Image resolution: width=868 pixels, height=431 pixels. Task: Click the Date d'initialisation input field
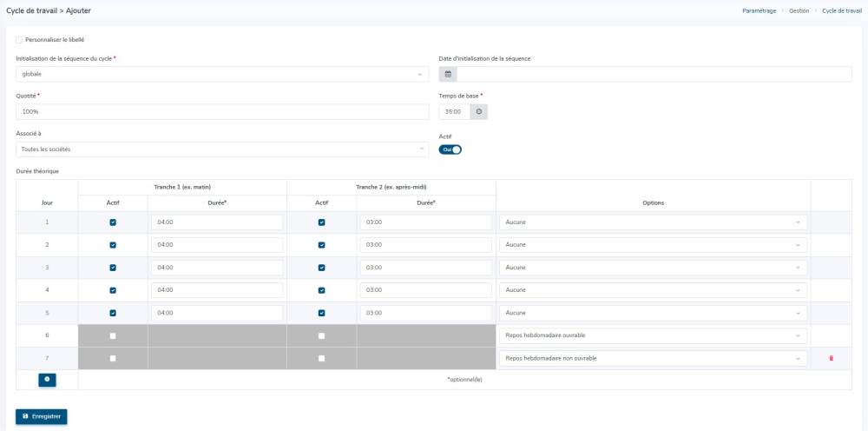point(654,74)
